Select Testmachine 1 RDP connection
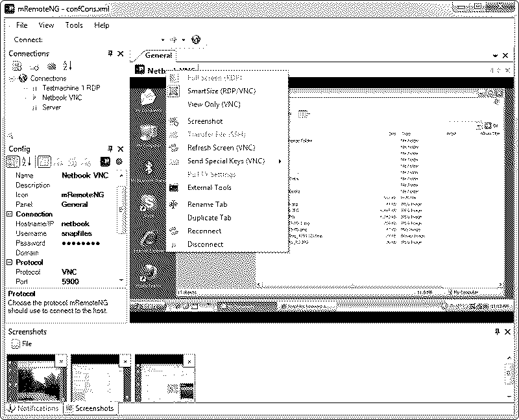519x420 pixels. point(71,88)
